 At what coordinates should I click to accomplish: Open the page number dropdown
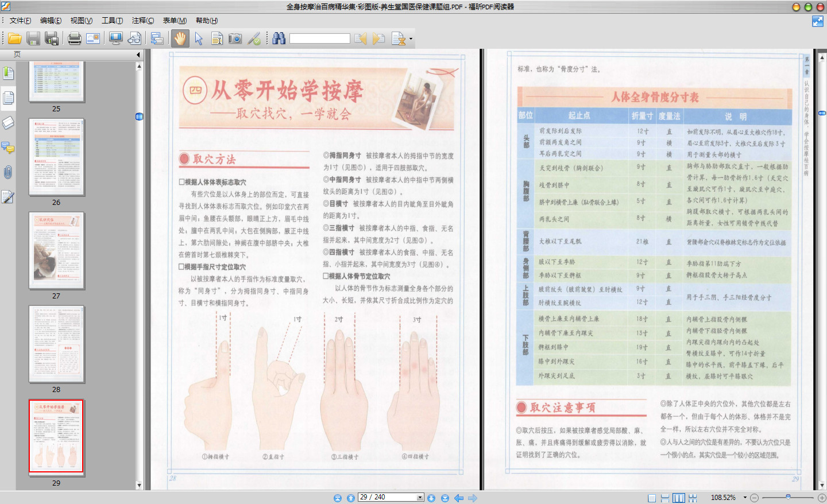coord(420,498)
